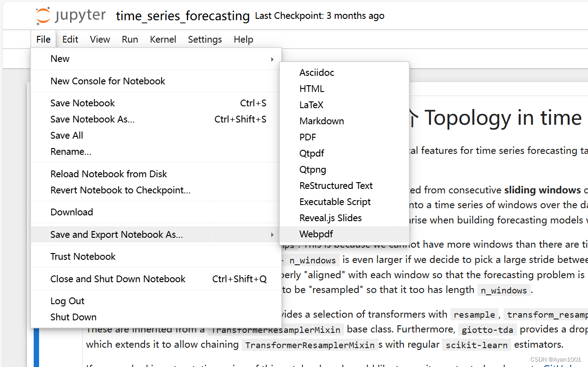Screen dimensions: 588x367
Task: Click the Download option
Action: tap(72, 212)
